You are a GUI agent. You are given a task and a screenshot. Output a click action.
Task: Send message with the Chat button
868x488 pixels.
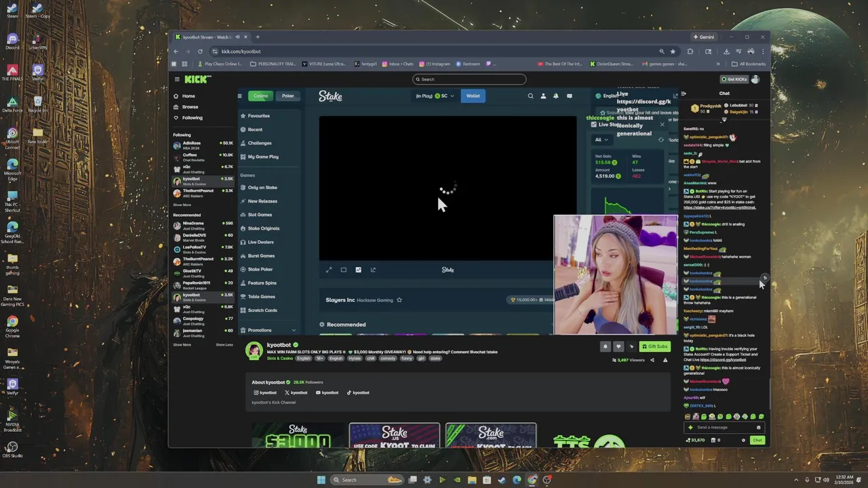tap(757, 441)
